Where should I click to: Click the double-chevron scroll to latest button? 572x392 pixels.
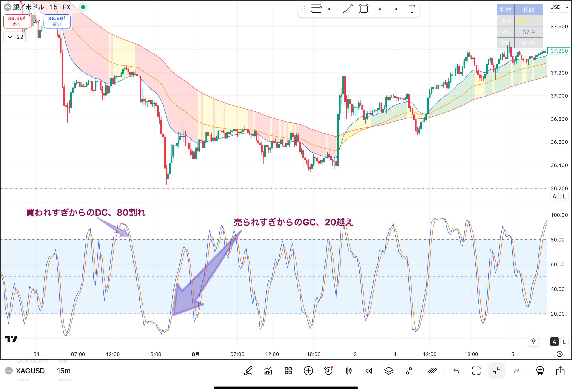tap(533, 341)
